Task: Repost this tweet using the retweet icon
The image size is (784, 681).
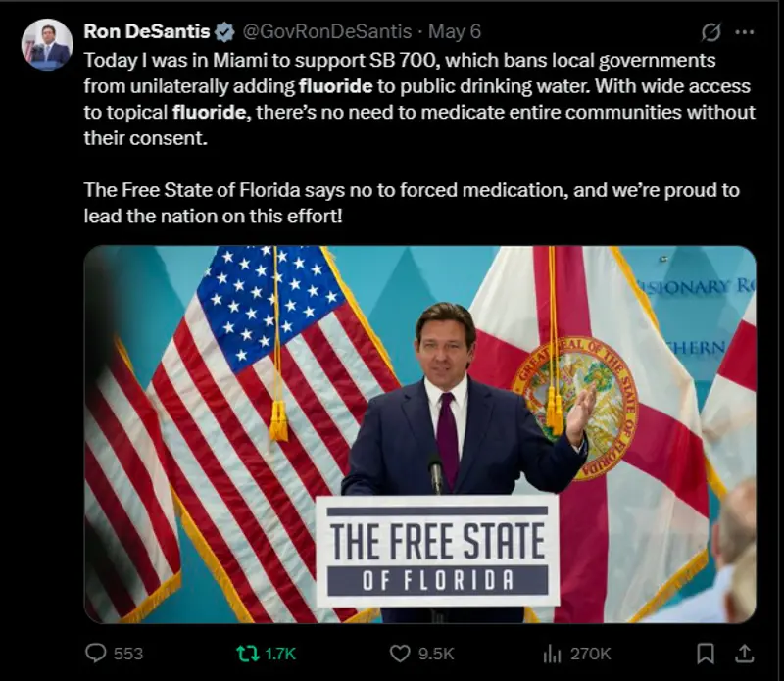Action: pos(249,653)
